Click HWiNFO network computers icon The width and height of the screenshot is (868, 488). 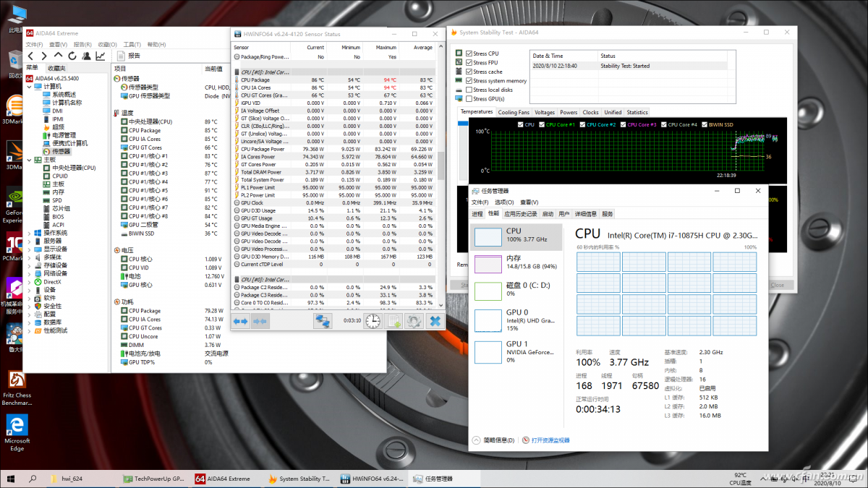pyautogui.click(x=322, y=321)
